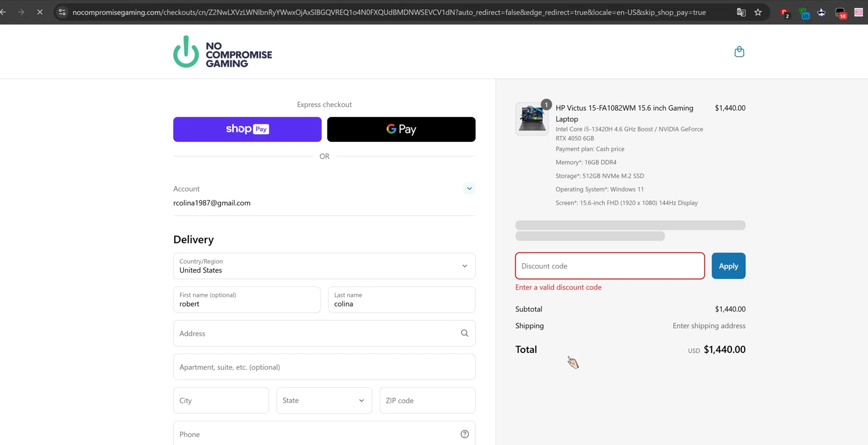Bookmark this page with the star icon
The width and height of the screenshot is (868, 445).
pos(758,12)
